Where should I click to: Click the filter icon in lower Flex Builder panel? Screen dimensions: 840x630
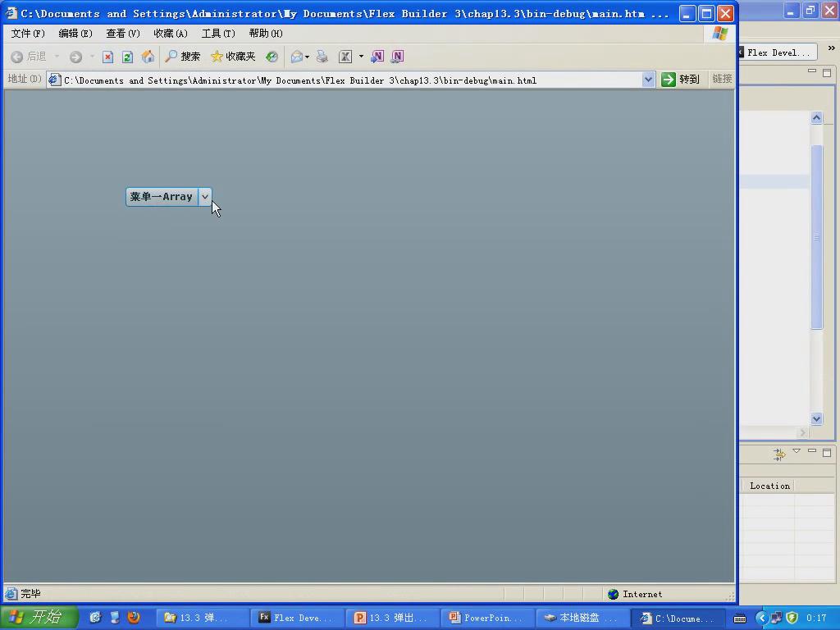[779, 454]
